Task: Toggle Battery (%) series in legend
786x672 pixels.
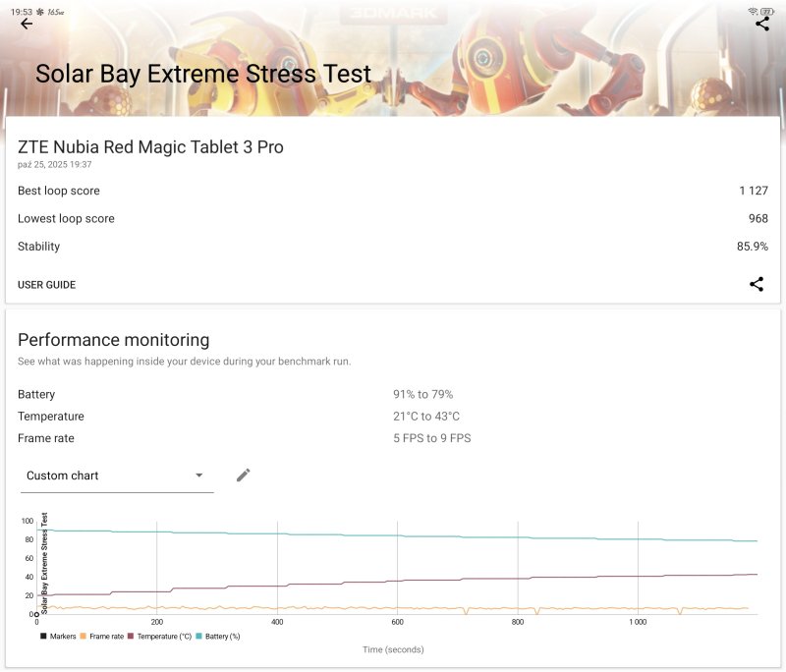Action: (x=218, y=637)
